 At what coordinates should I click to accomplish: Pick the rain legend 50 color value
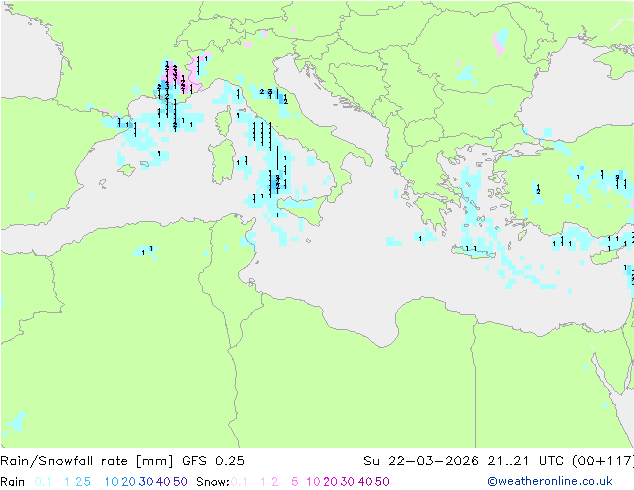tap(180, 482)
